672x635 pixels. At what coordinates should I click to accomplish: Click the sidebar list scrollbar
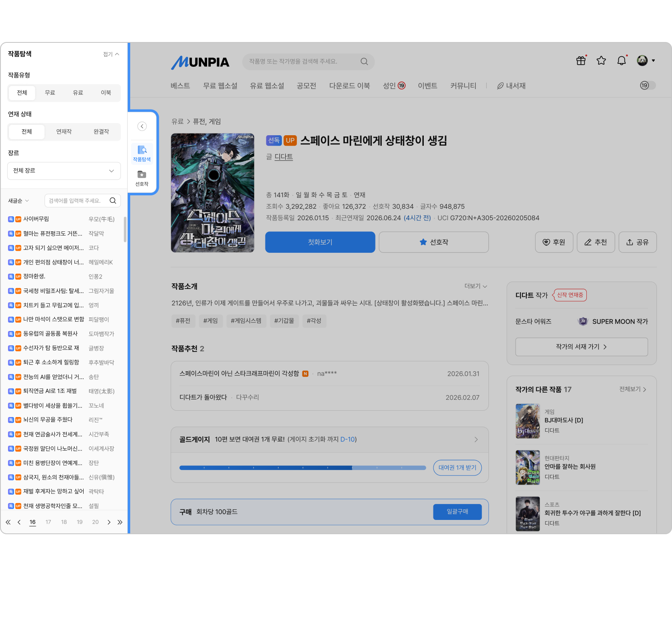coord(125,229)
